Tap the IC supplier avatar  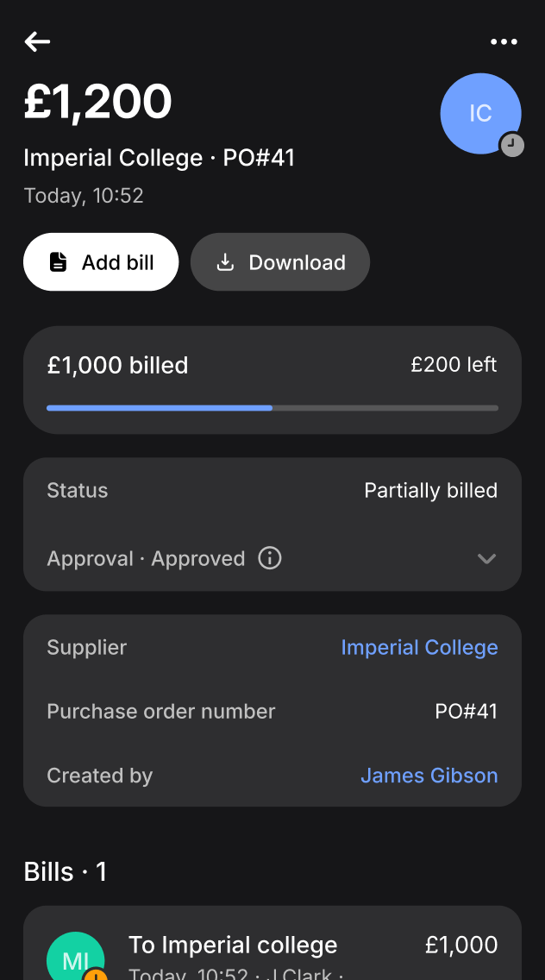pos(479,113)
